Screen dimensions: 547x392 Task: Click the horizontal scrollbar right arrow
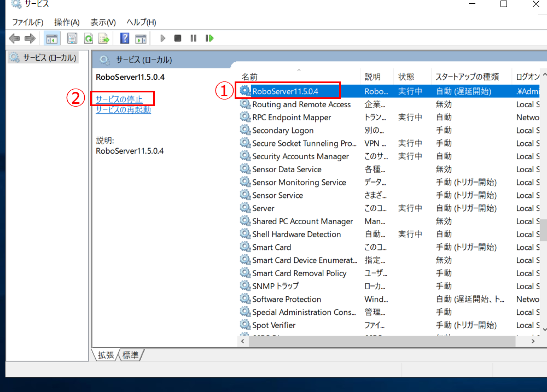pos(533,341)
